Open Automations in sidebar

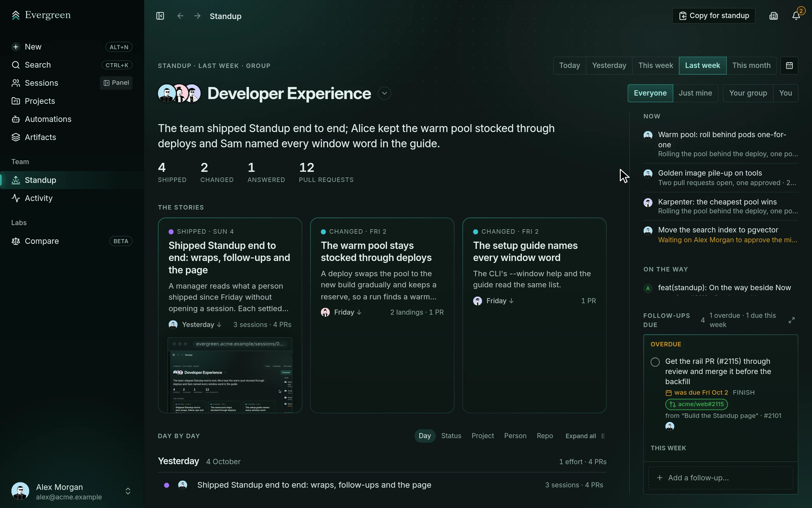[72, 119]
